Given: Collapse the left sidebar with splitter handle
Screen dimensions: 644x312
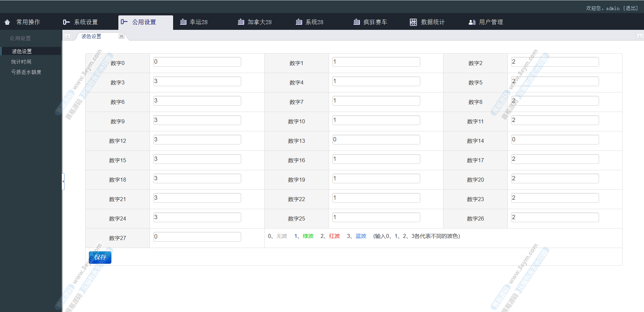Looking at the screenshot, I should point(63,181).
